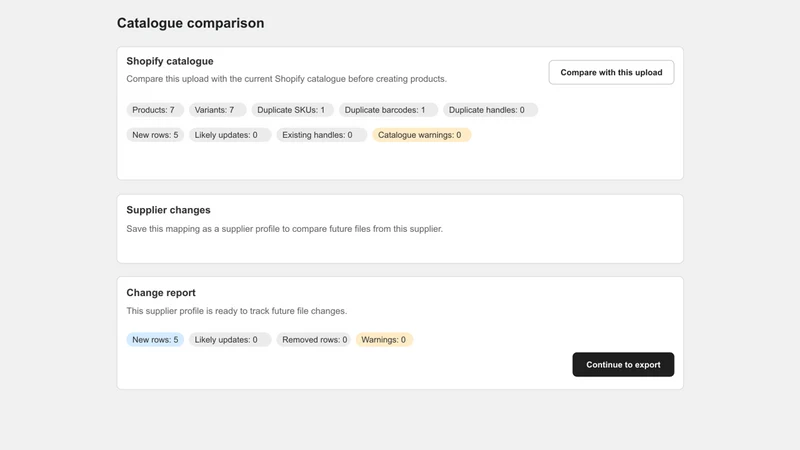Screen dimensions: 800x450
Task: Select the Existing handles: 0 badge
Action: [x=321, y=135]
